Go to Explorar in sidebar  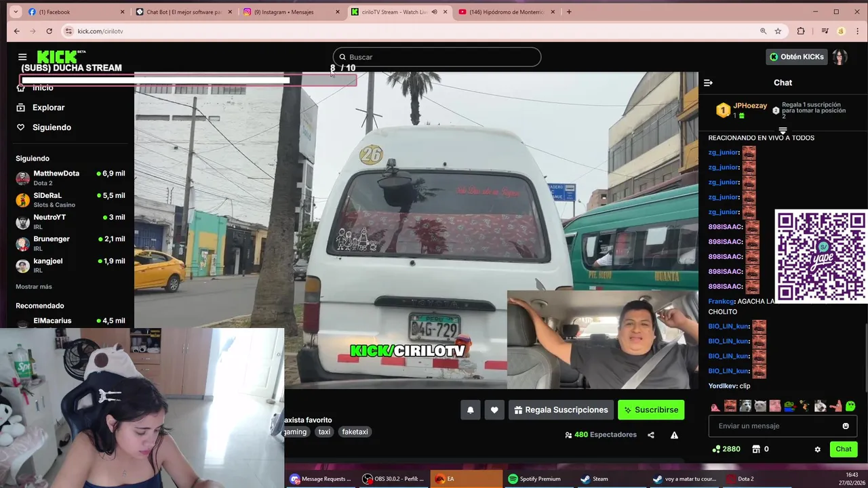pyautogui.click(x=48, y=108)
